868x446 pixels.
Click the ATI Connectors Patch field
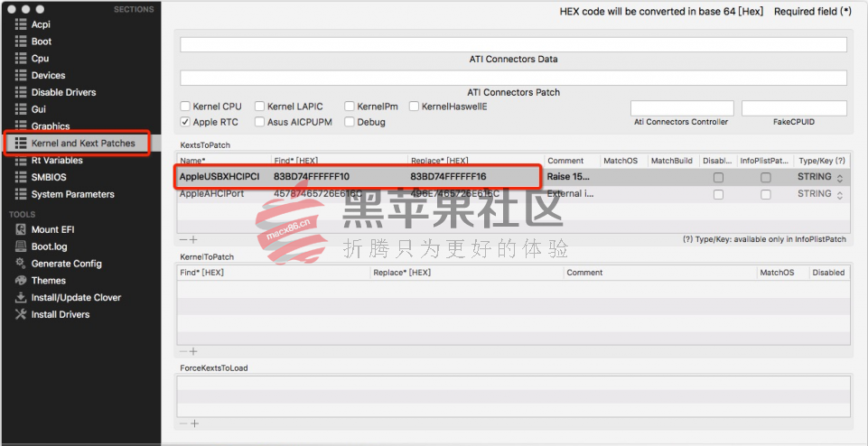513,78
